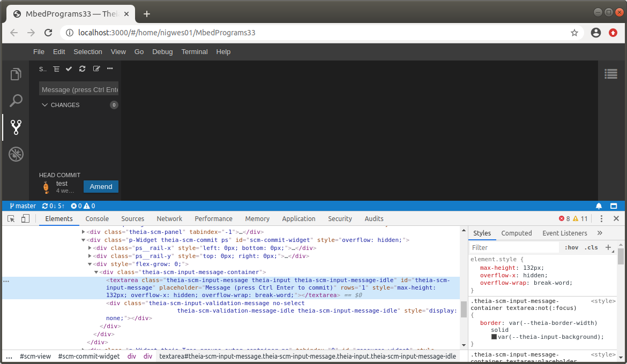Open the Files explorer in the sidebar
This screenshot has width=627, height=364.
16,74
